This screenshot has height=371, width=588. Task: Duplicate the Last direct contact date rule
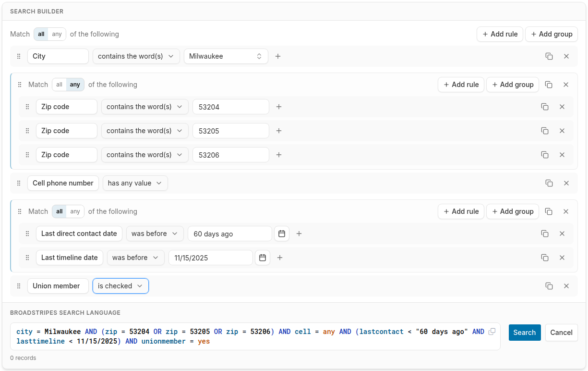[545, 234]
